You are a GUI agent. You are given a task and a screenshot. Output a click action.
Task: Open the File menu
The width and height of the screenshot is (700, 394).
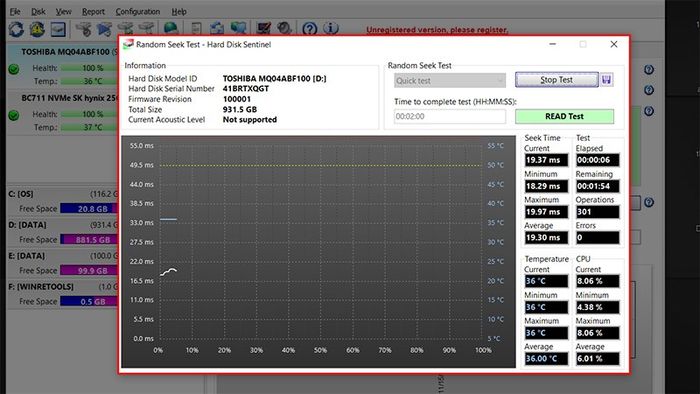(x=15, y=12)
